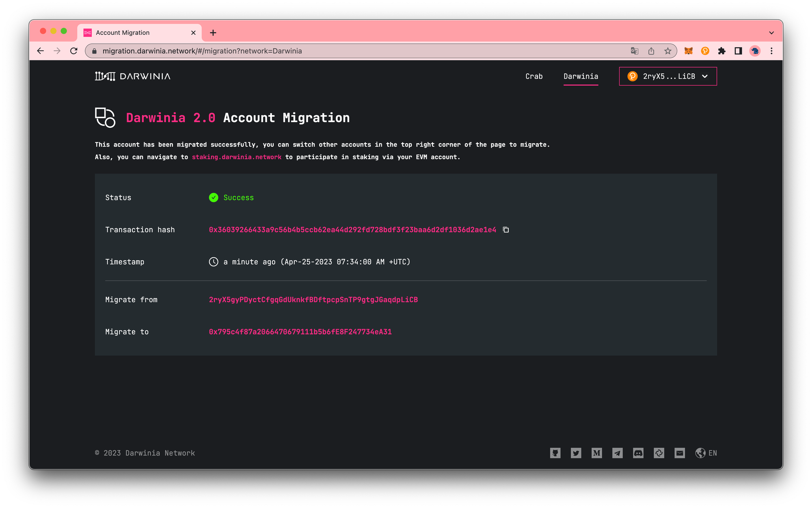Viewport: 812px width, 508px height.
Task: Click the browser profile avatar icon
Action: pyautogui.click(x=755, y=51)
